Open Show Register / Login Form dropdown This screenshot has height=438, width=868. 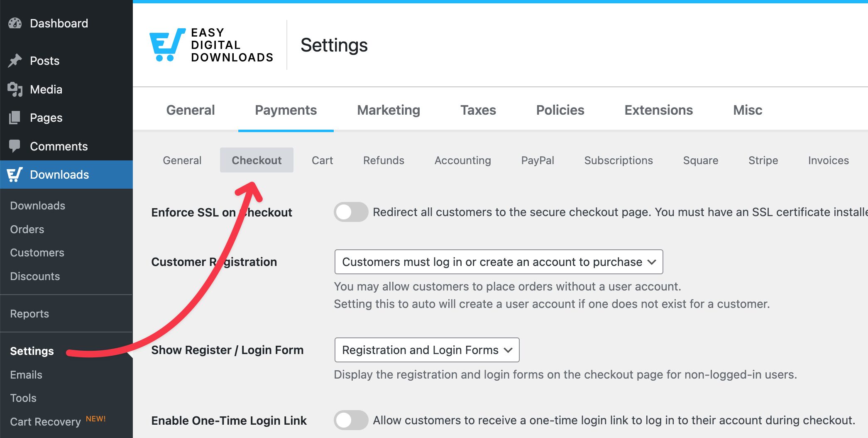coord(427,350)
